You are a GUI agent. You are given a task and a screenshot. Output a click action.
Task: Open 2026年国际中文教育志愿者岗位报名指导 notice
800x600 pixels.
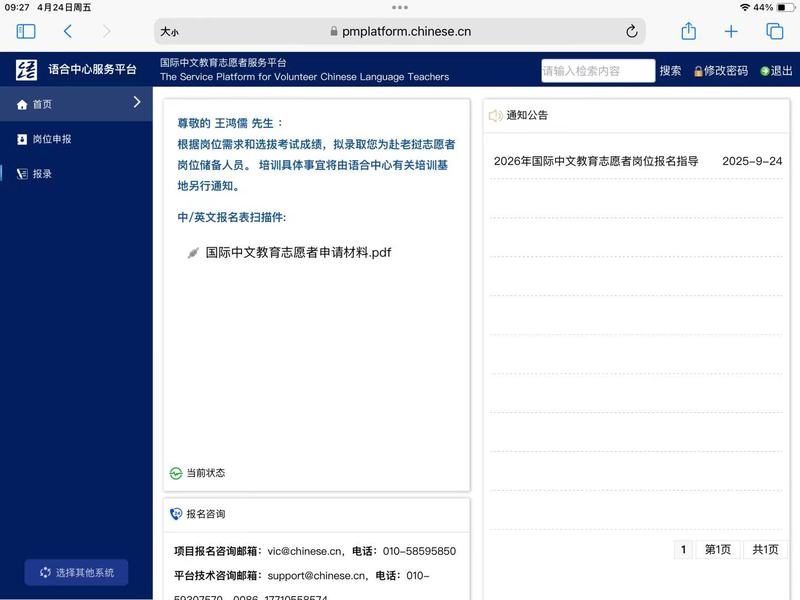[x=596, y=161]
